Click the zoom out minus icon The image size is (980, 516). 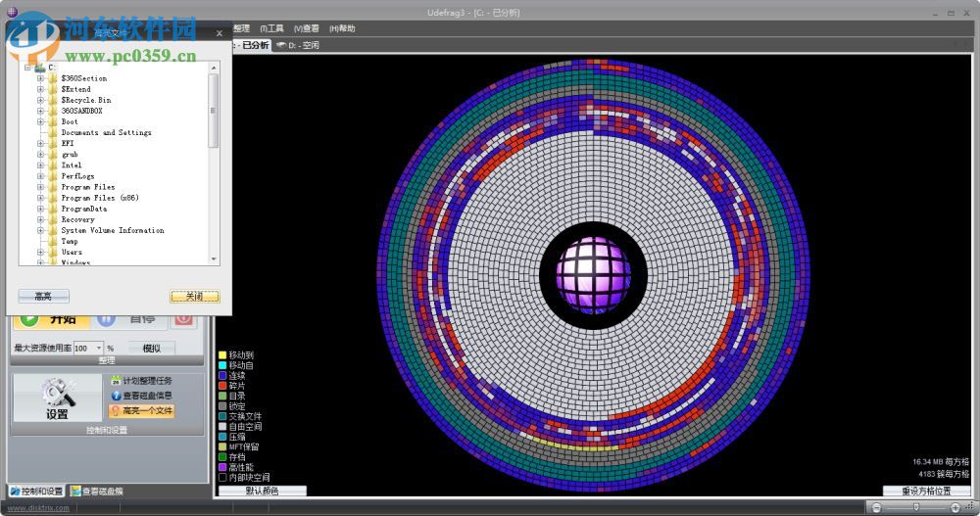[x=876, y=508]
